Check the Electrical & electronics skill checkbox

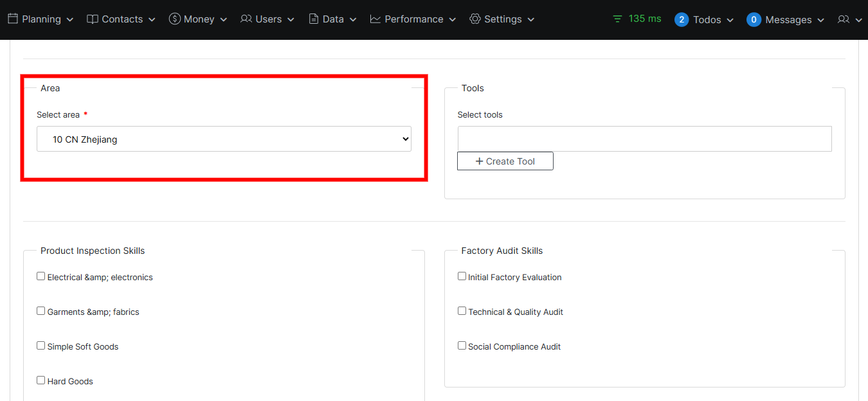[x=41, y=276]
